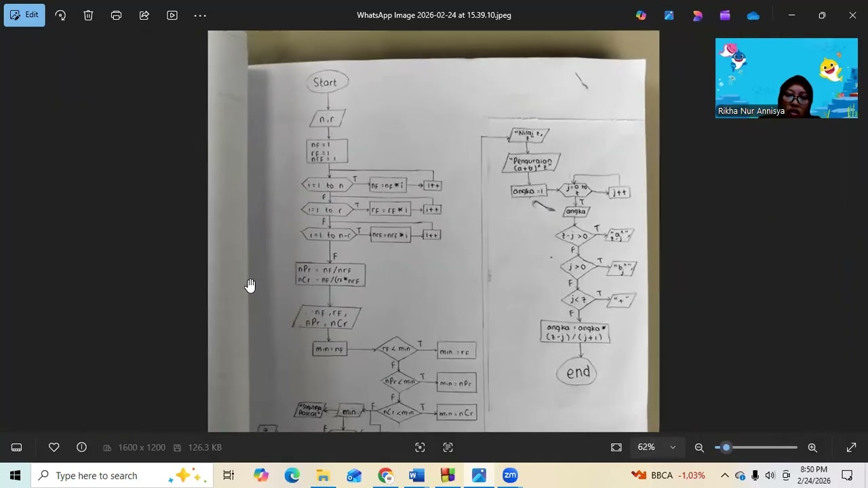Add the photo to favorites with heart icon

coord(54,447)
